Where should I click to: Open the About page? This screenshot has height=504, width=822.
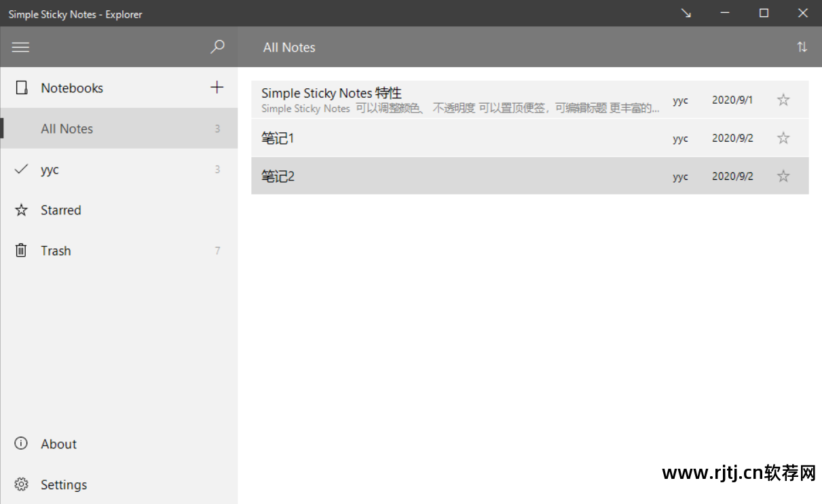tap(119, 444)
